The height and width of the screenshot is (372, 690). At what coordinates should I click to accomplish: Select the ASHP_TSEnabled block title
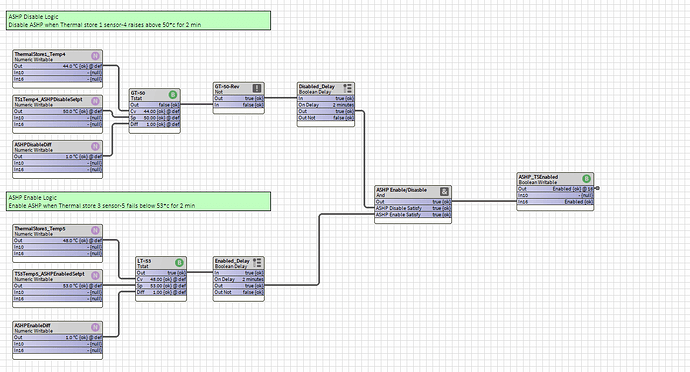pos(538,177)
